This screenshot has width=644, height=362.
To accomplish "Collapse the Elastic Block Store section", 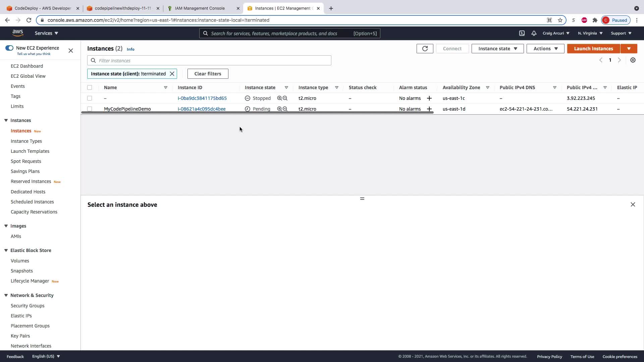I will tap(6, 250).
